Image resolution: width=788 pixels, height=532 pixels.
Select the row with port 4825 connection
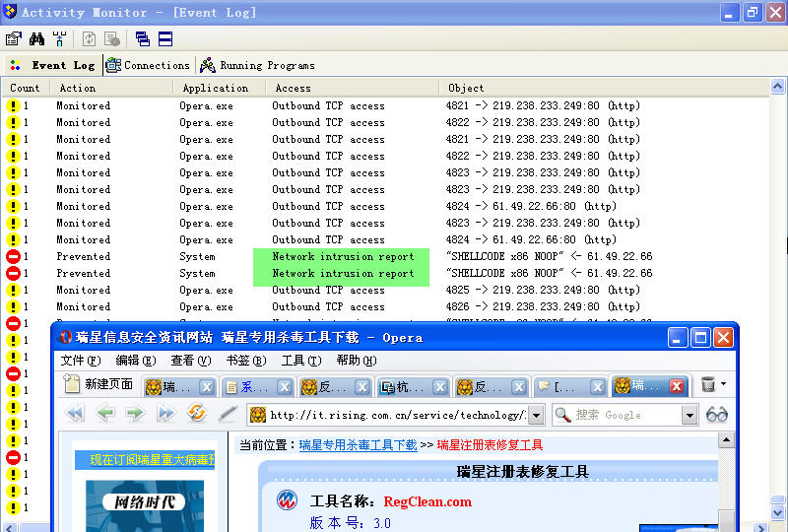(385, 290)
